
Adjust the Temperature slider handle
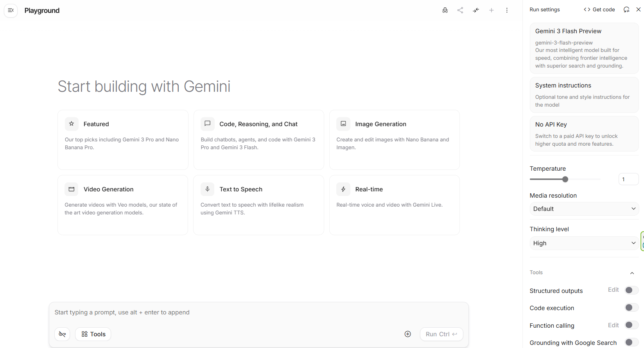[x=565, y=179]
